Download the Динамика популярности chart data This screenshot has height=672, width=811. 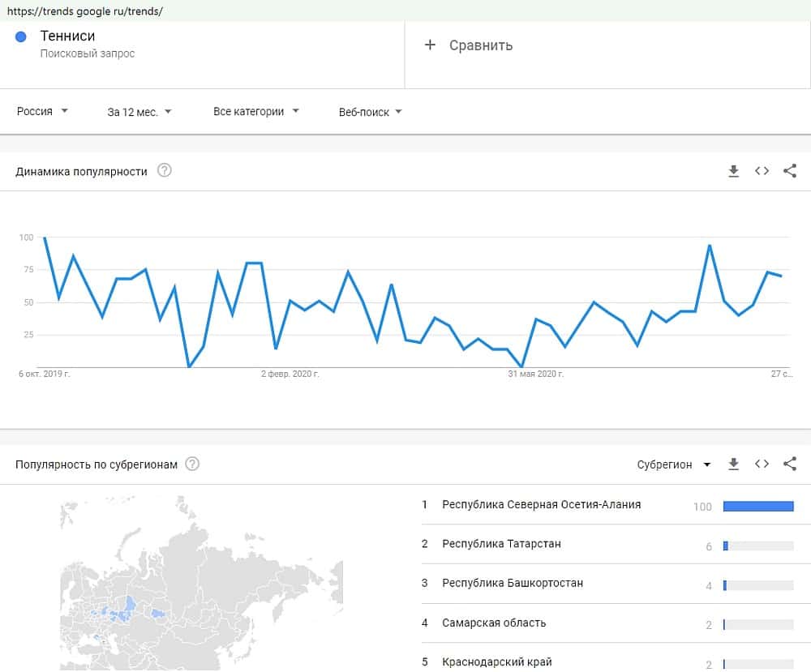(x=734, y=171)
